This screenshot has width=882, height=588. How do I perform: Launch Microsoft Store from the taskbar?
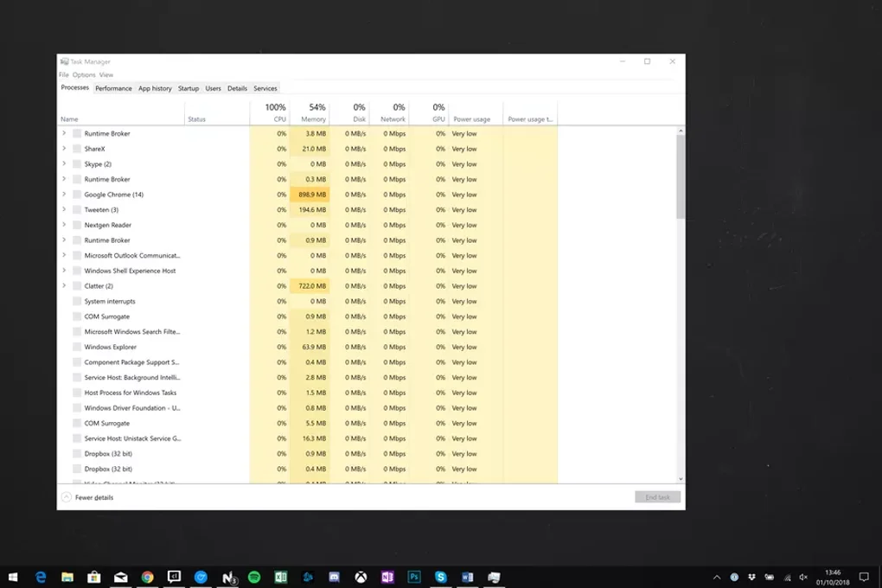tap(94, 577)
